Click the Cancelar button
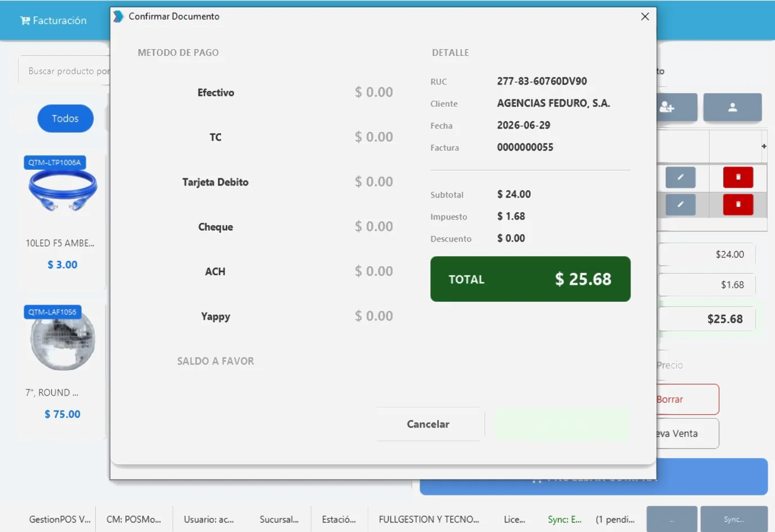This screenshot has width=775, height=532. (x=428, y=424)
